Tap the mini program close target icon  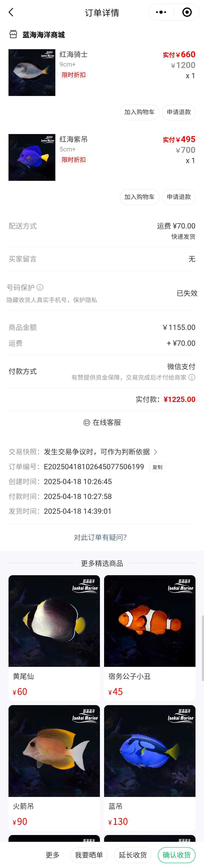[x=187, y=12]
